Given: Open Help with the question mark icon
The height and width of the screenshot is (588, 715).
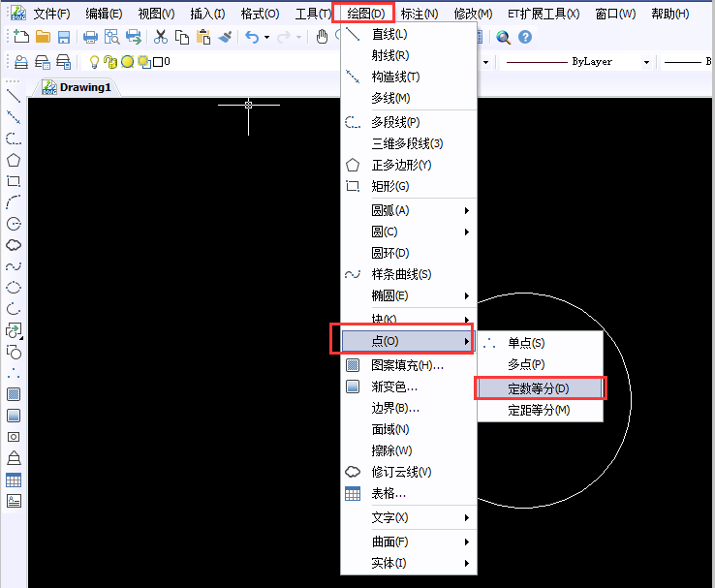Looking at the screenshot, I should click(525, 38).
